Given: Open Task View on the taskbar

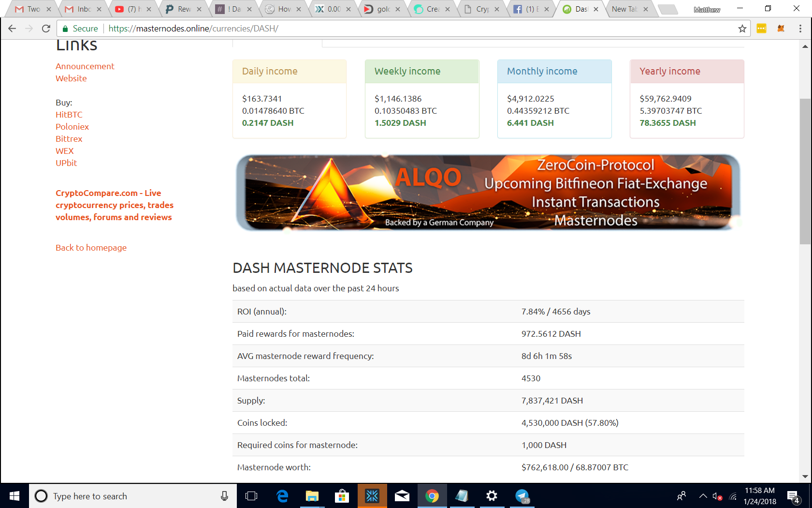Looking at the screenshot, I should coord(251,496).
